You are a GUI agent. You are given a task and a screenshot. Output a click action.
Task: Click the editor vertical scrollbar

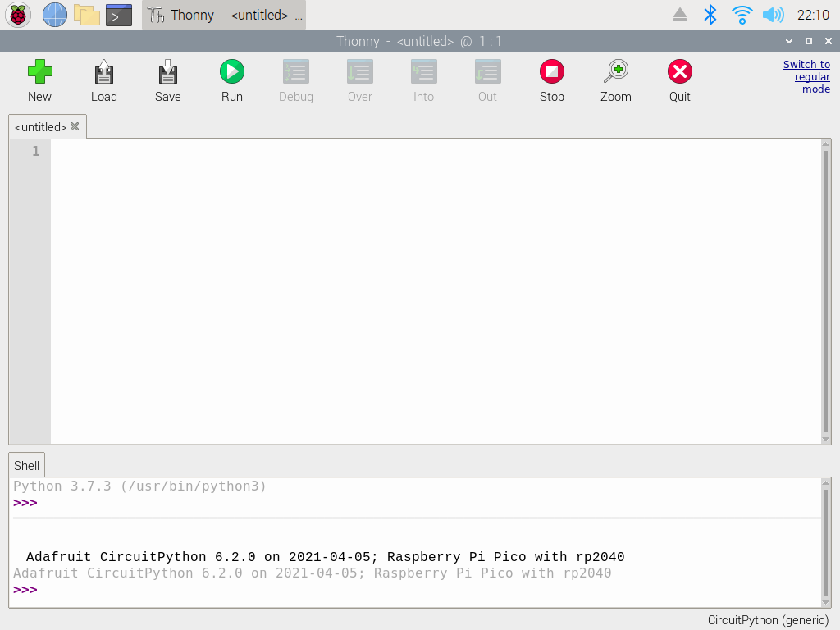(825, 291)
